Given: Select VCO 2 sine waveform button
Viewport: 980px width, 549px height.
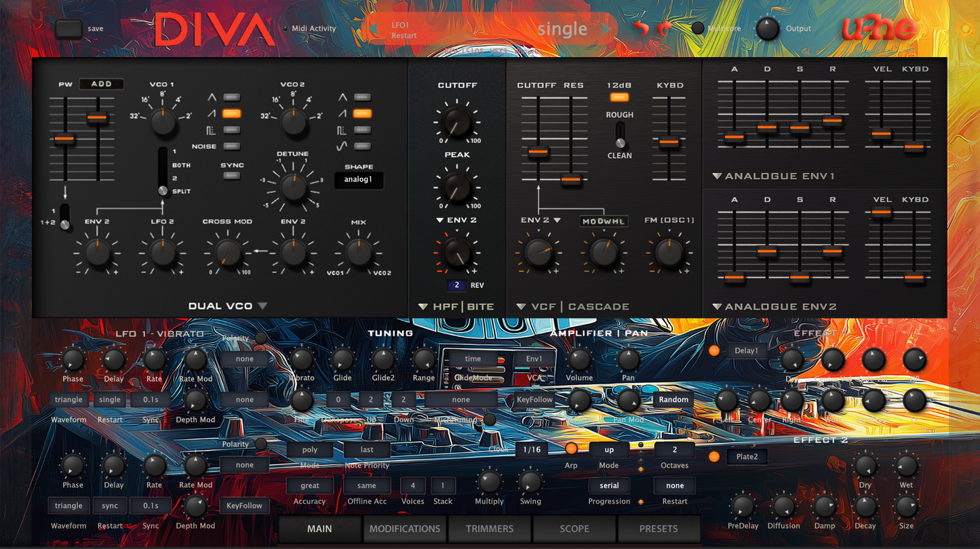Looking at the screenshot, I should [362, 146].
